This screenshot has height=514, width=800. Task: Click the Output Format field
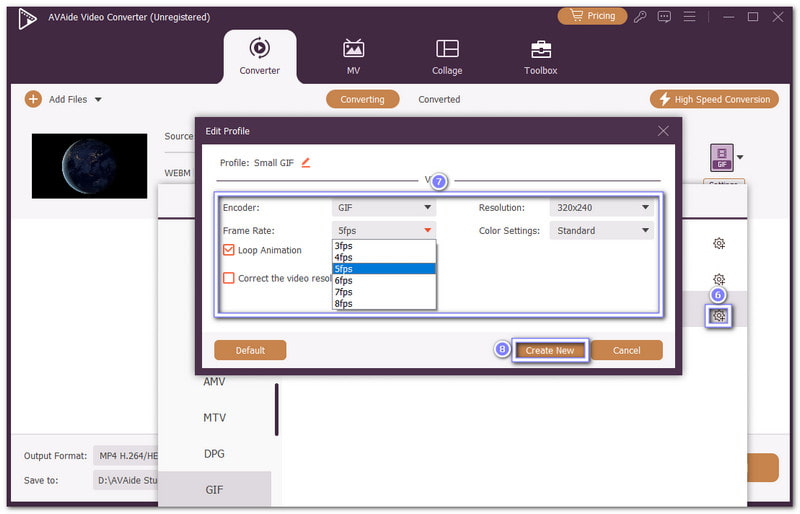tap(127, 456)
